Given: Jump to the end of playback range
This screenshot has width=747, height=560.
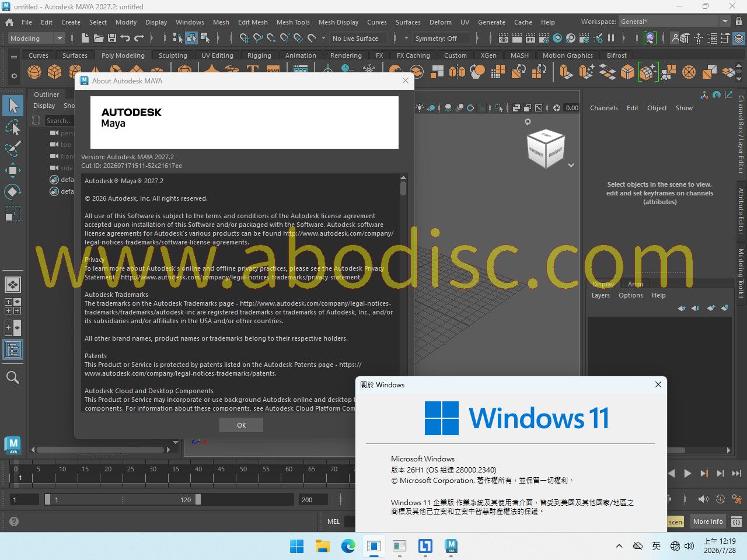Looking at the screenshot, I should click(736, 473).
